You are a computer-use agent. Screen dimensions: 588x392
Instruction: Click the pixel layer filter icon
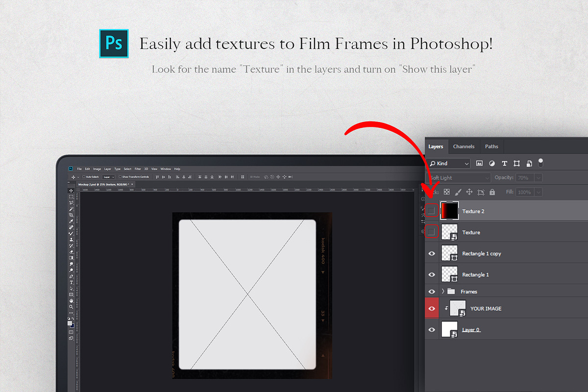click(x=479, y=163)
